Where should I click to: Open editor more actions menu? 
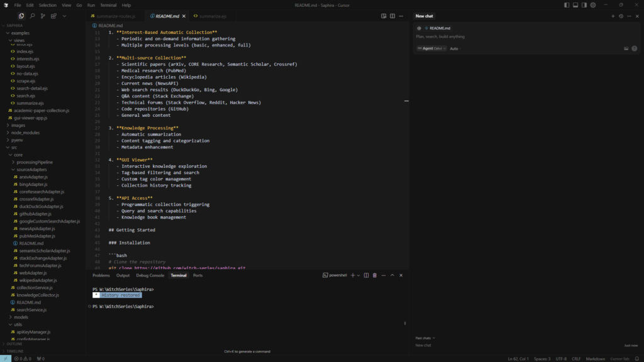coord(401,16)
